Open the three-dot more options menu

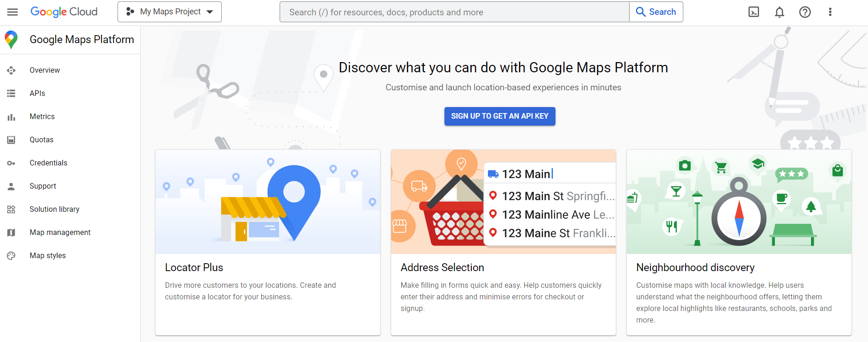click(830, 12)
